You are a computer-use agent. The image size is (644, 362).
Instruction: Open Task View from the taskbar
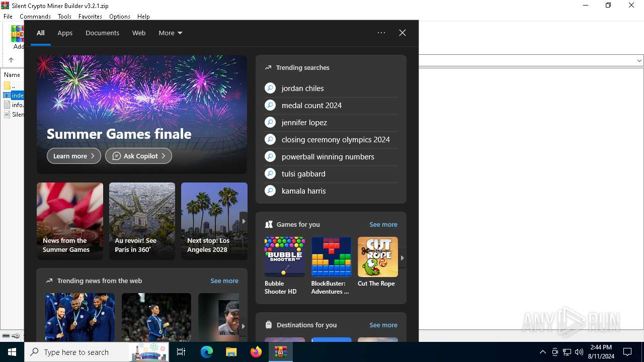[181, 352]
